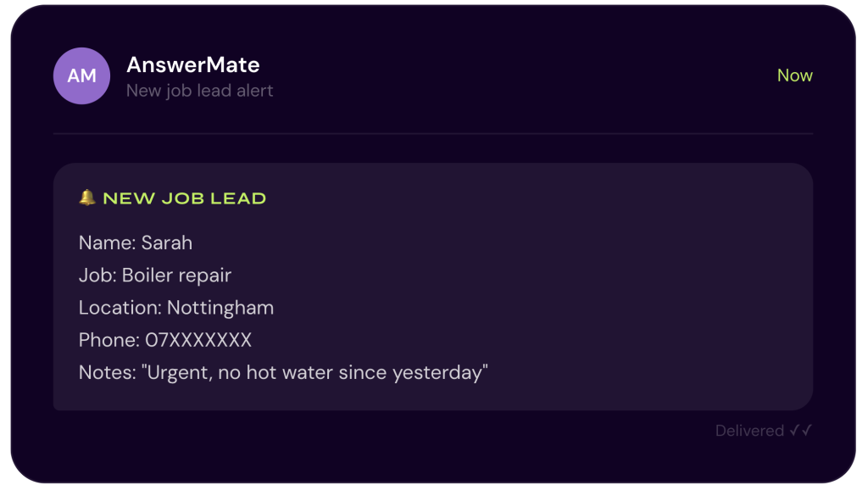This screenshot has width=868, height=496.
Task: Click the bell icon beside NEW JOB LEAD
Action: 86,198
